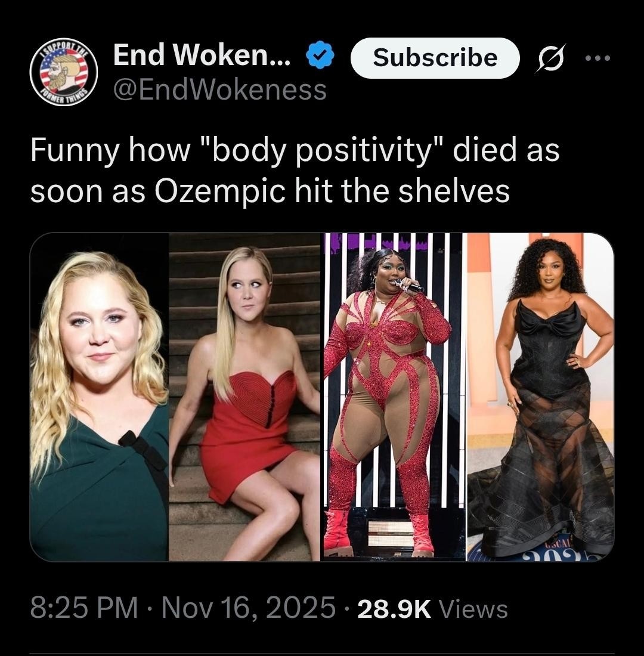
Task: Click the microphone in the stage photo
Action: click(x=408, y=285)
